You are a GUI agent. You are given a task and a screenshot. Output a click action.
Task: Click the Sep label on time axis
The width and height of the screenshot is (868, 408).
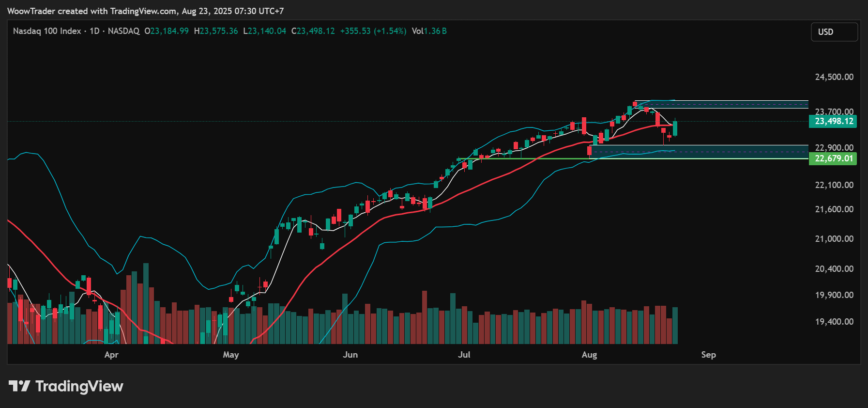click(x=708, y=355)
